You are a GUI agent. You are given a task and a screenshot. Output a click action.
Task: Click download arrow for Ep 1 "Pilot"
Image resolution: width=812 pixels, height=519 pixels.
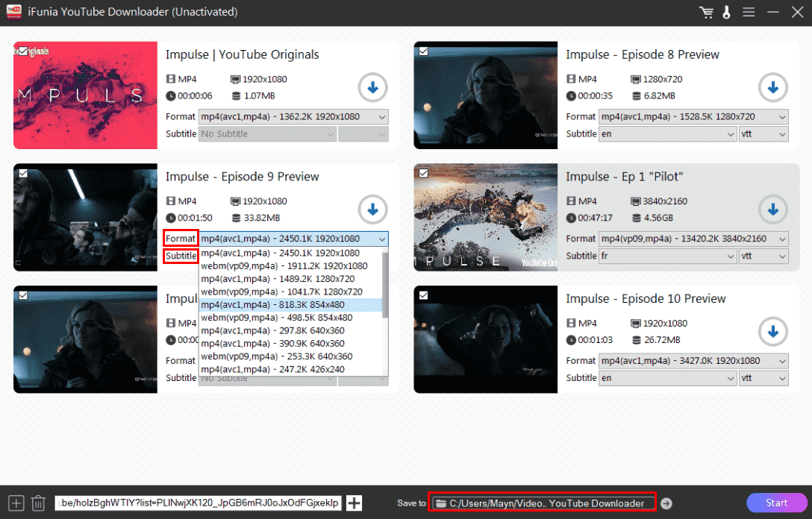point(772,210)
